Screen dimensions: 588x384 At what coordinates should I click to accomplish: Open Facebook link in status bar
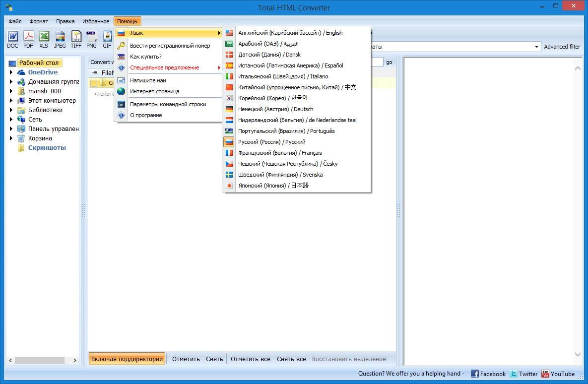[488, 374]
